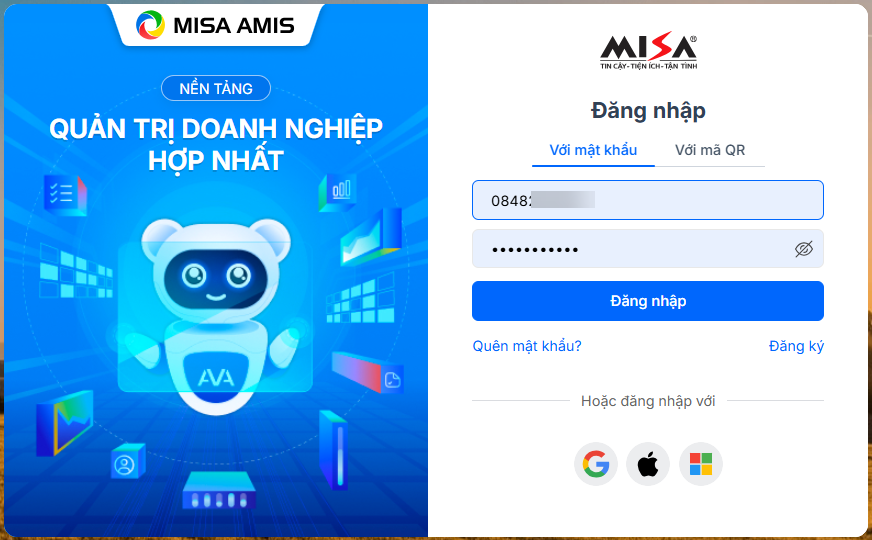Click the MISA logo above Đăng nhập

tap(648, 50)
